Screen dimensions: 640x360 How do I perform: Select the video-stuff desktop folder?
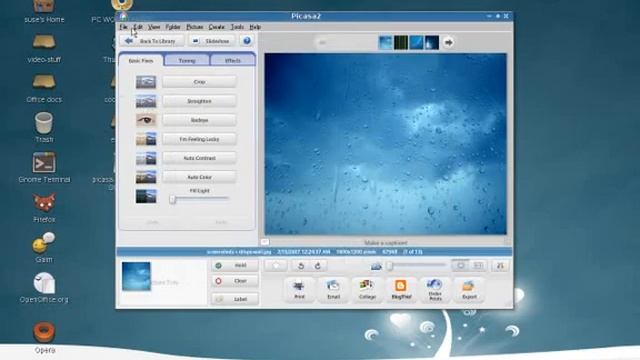click(44, 49)
